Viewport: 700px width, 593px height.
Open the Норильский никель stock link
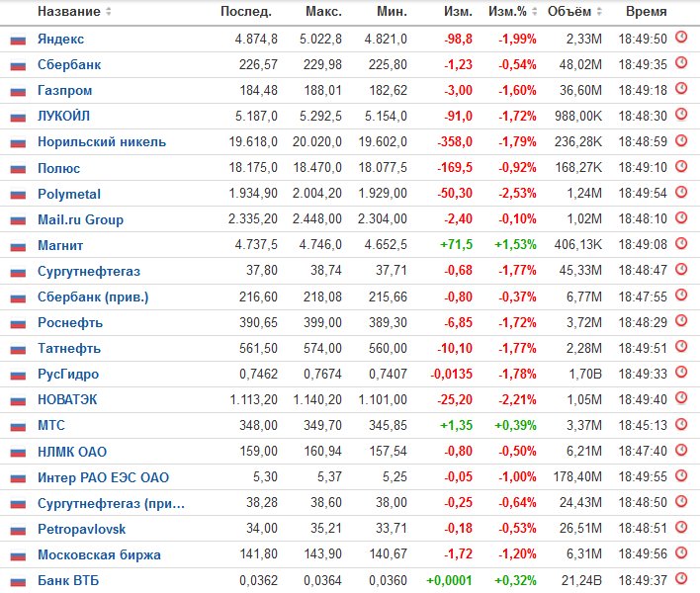[x=102, y=142]
